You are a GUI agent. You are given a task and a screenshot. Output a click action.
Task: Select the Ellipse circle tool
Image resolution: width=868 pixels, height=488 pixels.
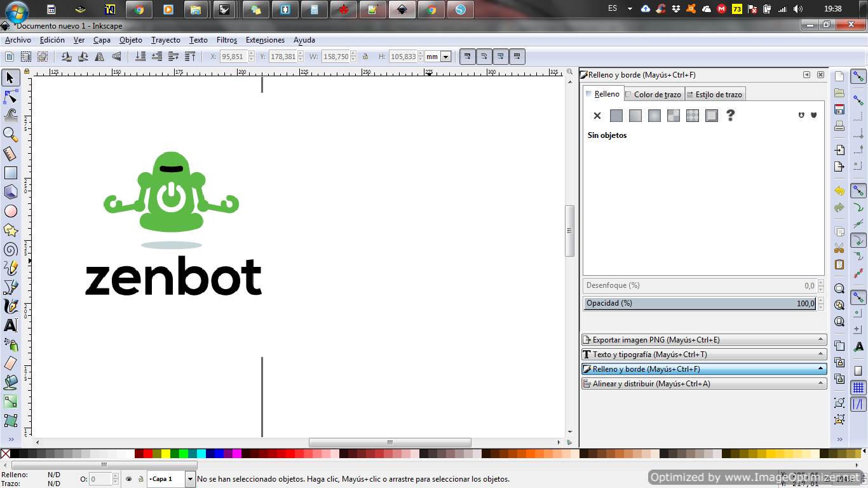click(x=10, y=211)
